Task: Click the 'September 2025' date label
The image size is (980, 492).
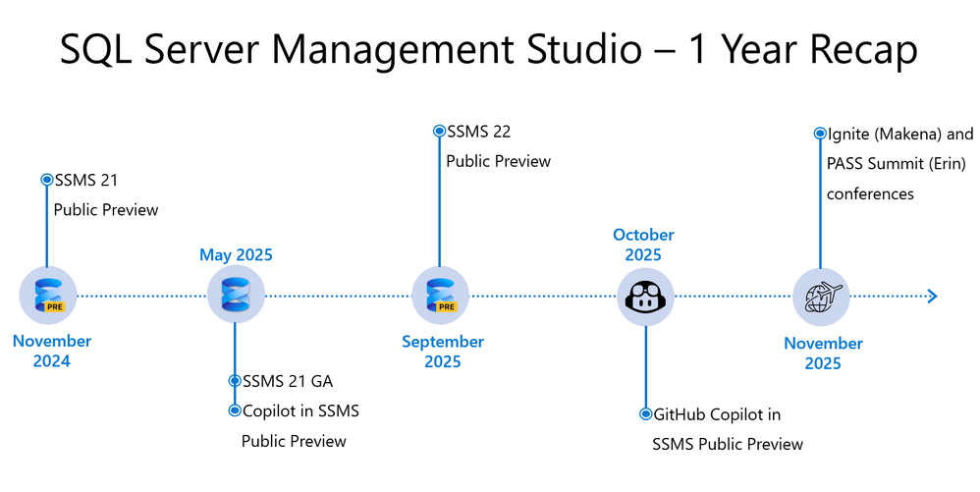Action: click(443, 352)
